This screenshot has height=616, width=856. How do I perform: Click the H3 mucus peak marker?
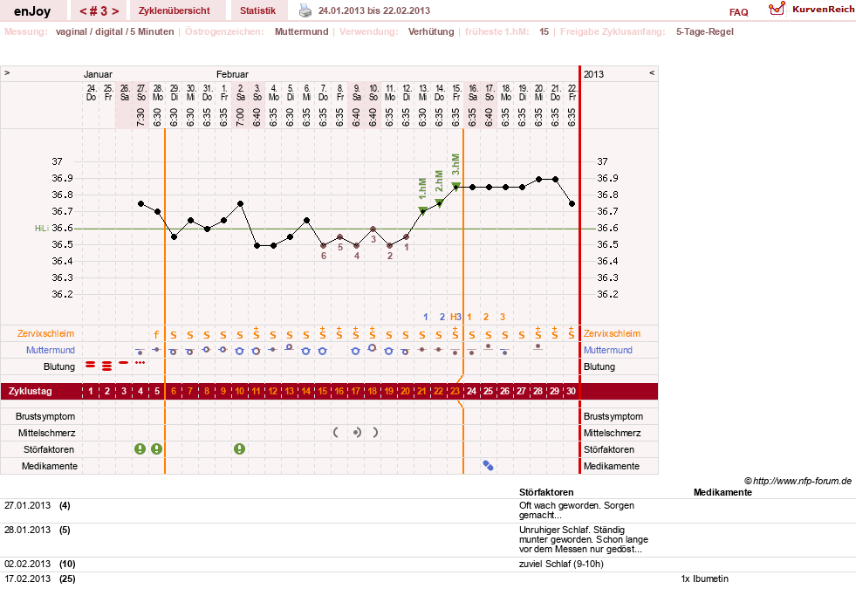pyautogui.click(x=455, y=317)
